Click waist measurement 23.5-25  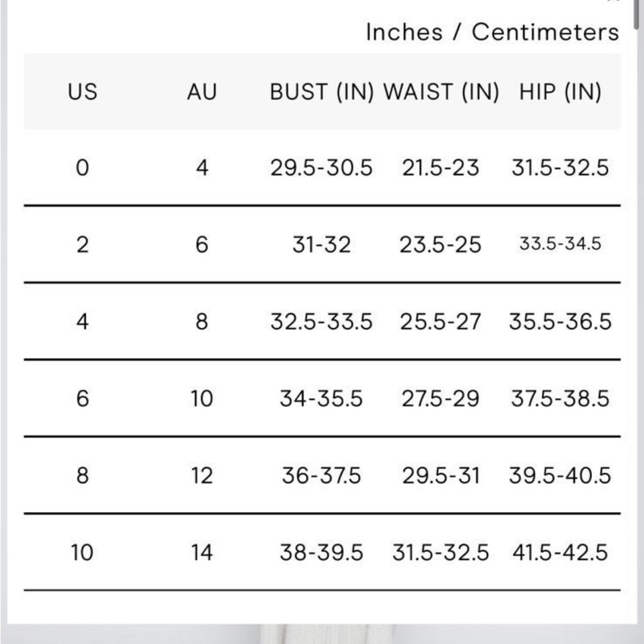440,244
